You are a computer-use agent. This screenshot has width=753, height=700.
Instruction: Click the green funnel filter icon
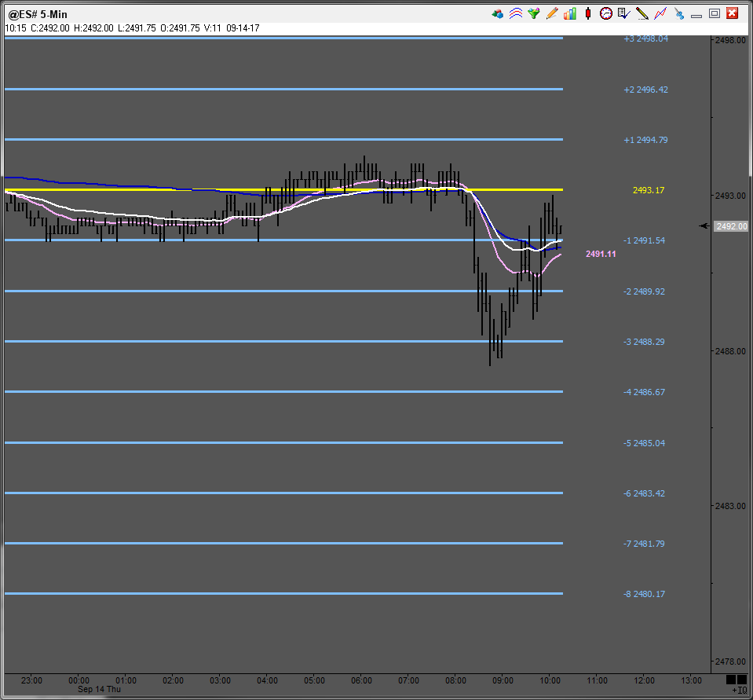pos(533,13)
